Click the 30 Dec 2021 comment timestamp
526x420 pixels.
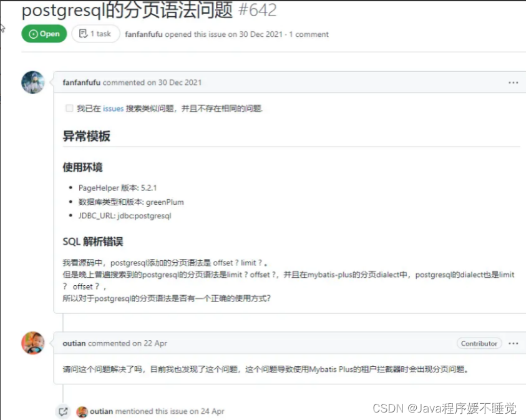[x=180, y=82]
